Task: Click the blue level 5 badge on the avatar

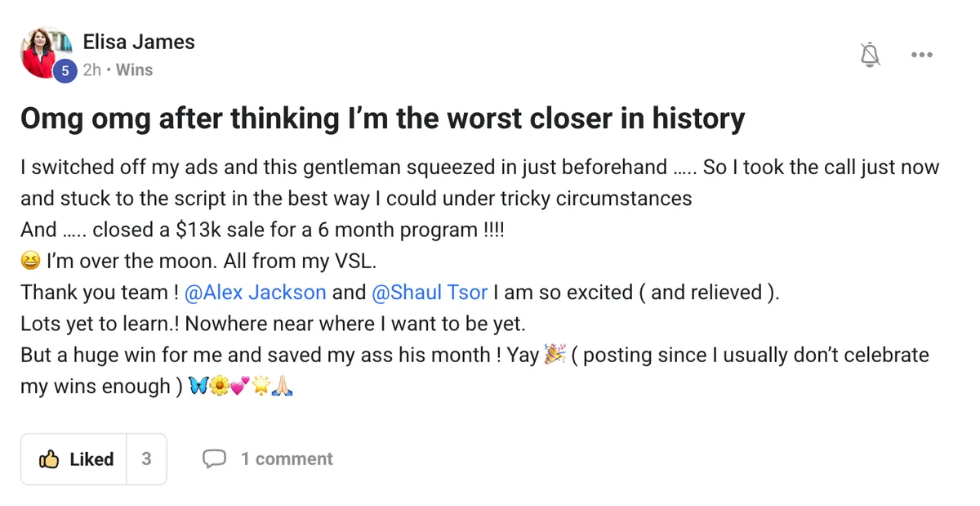Action: point(65,71)
